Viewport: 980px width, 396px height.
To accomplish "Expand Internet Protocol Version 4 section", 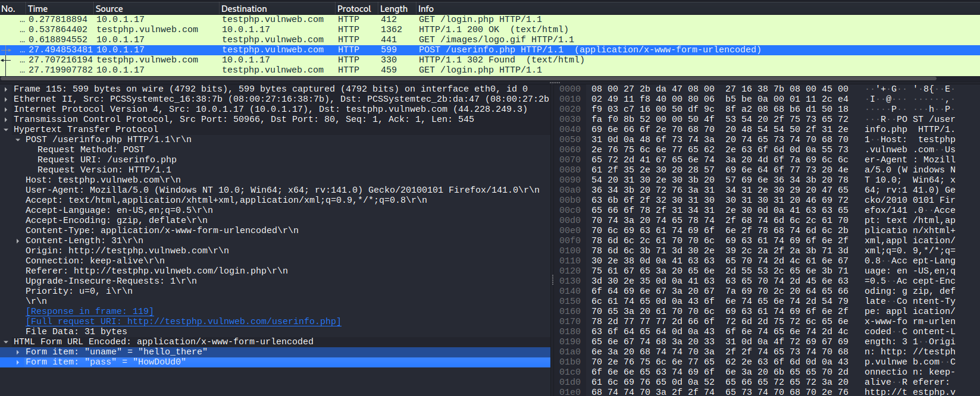I will (x=6, y=109).
